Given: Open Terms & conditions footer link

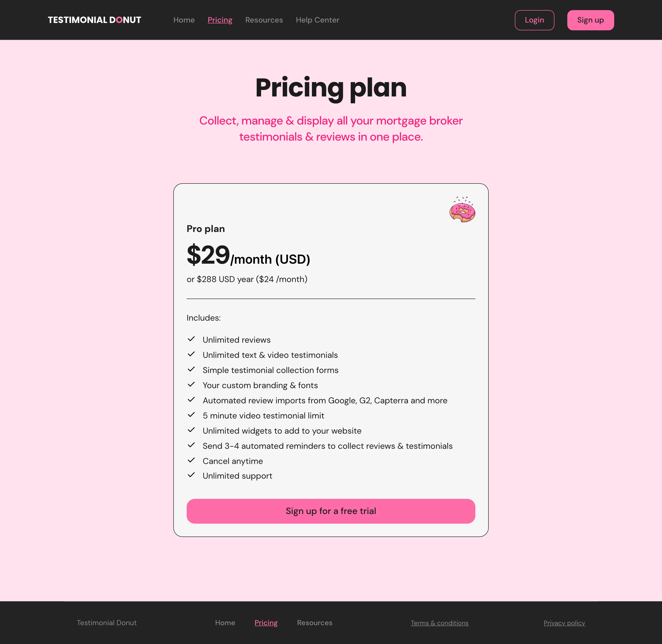Looking at the screenshot, I should point(439,623).
